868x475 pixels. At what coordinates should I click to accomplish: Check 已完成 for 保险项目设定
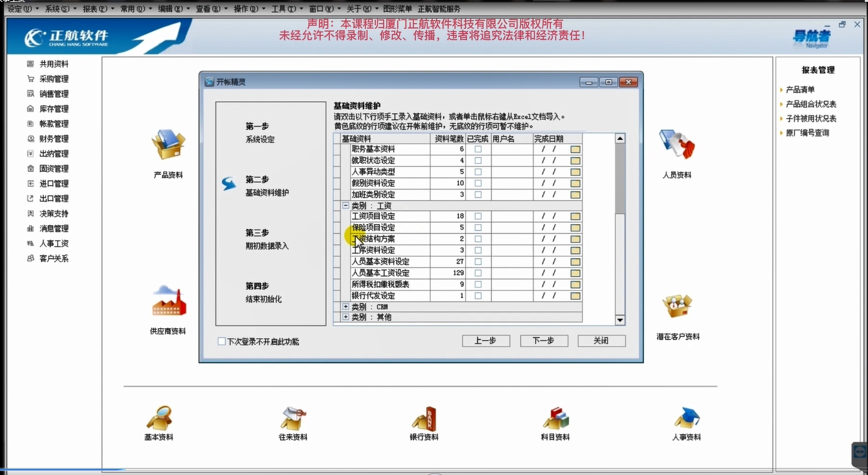coord(478,228)
